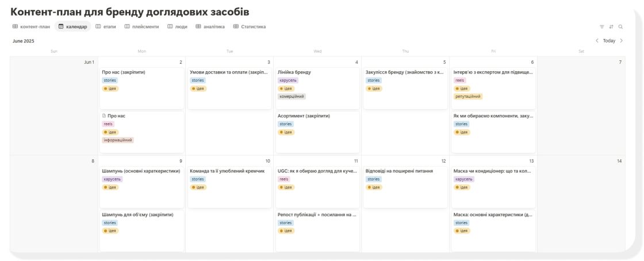This screenshot has height=261, width=644.
Task: Click the filter icon in toolbar
Action: pyautogui.click(x=601, y=26)
